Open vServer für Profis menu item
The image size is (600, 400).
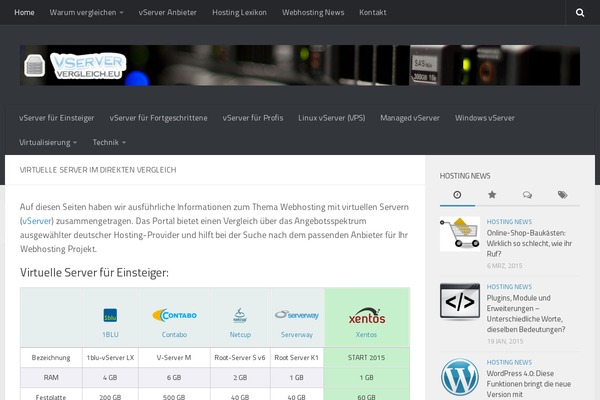click(x=253, y=118)
